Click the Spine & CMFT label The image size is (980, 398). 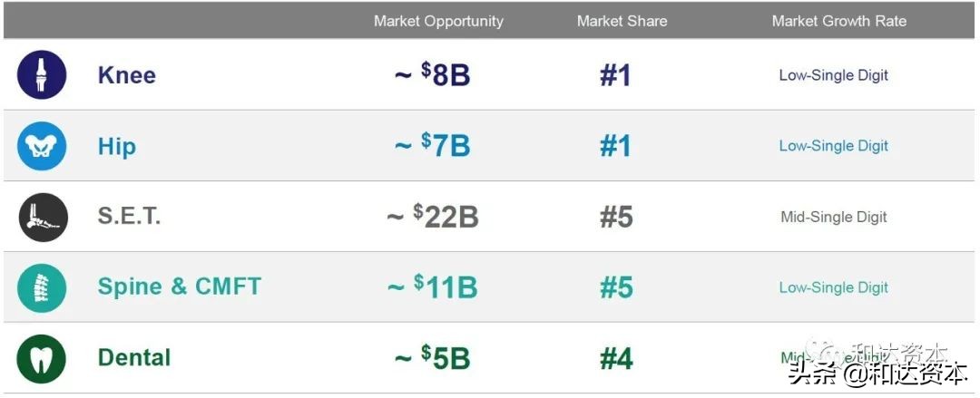(x=179, y=286)
